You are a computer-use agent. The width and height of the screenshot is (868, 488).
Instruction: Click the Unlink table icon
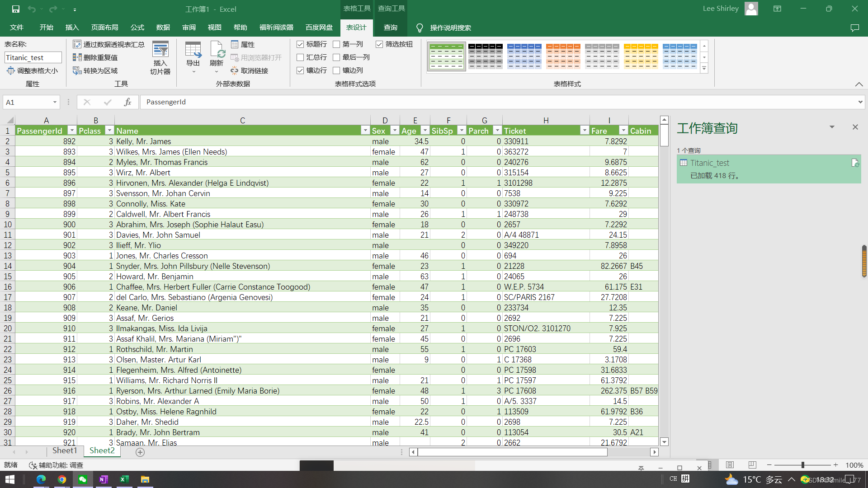250,71
